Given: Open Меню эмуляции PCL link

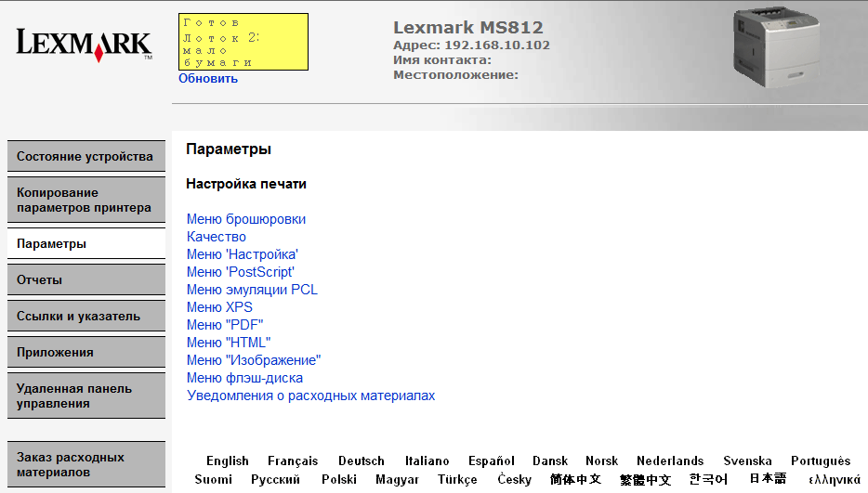Looking at the screenshot, I should 252,290.
